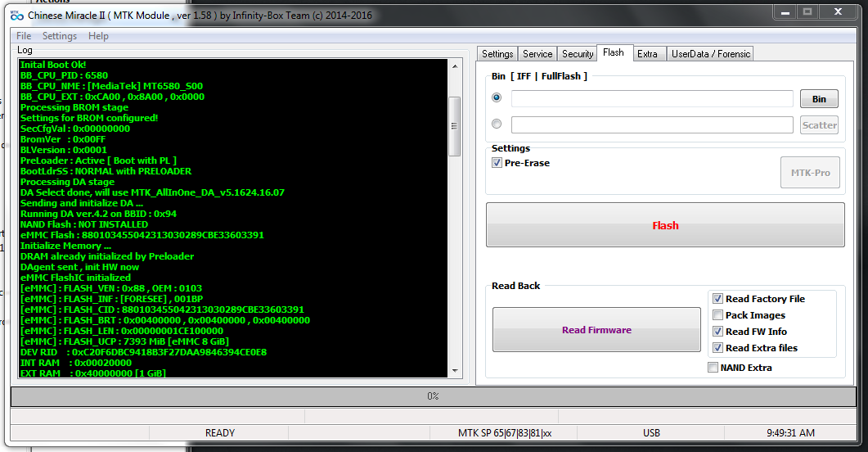Enable the NAND Extra checkbox
The image size is (868, 452).
pyautogui.click(x=713, y=367)
